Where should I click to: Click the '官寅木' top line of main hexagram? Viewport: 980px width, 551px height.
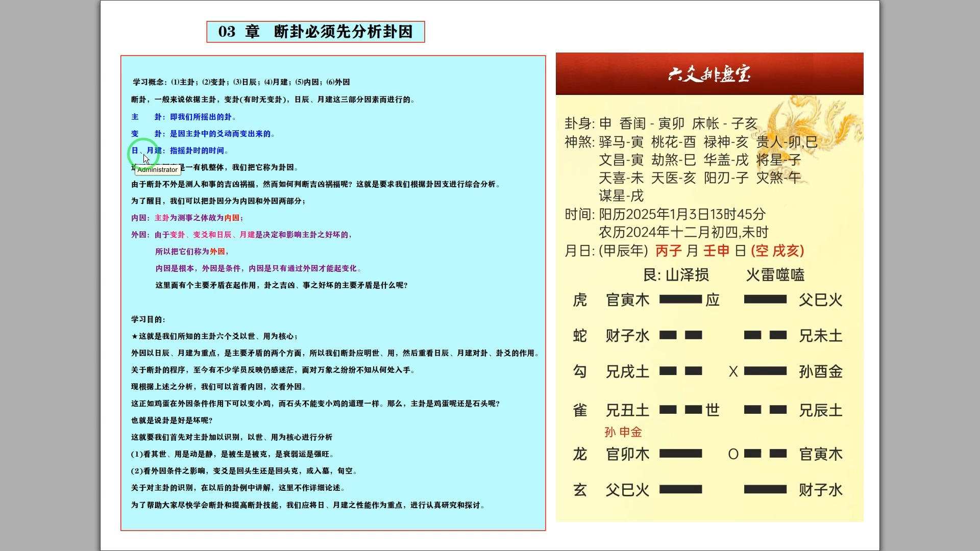(628, 300)
